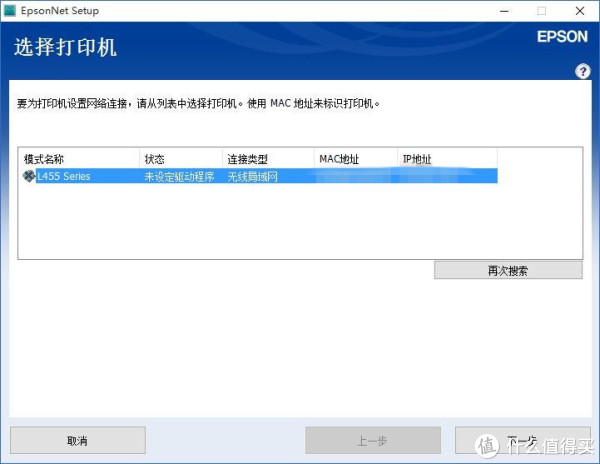Image resolution: width=600 pixels, height=464 pixels.
Task: Click the EpsonNet Setup title bar icon
Action: pos(9,11)
